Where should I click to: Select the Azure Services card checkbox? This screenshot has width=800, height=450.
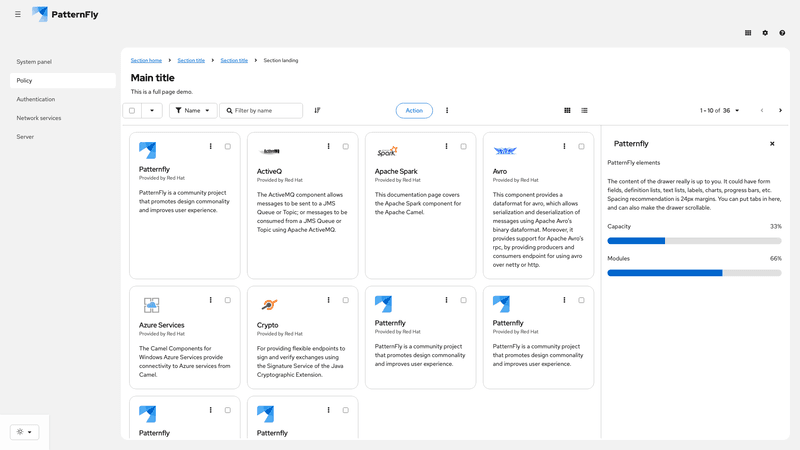[x=228, y=300]
